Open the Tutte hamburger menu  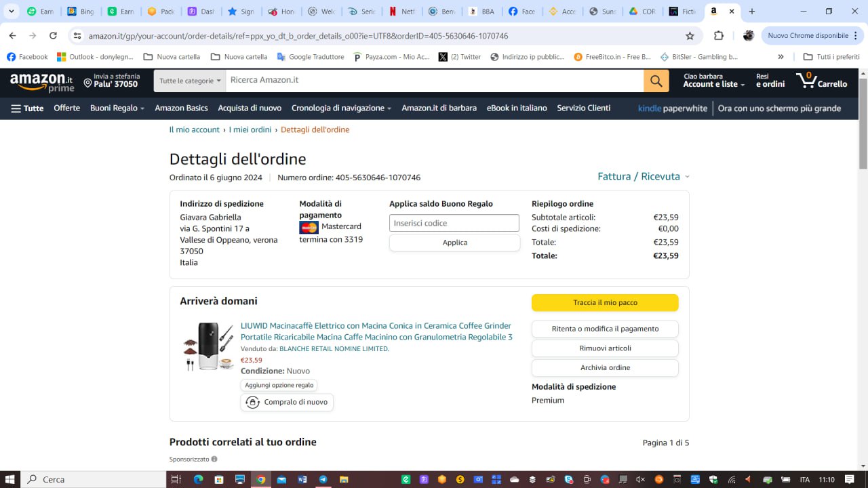tap(27, 108)
